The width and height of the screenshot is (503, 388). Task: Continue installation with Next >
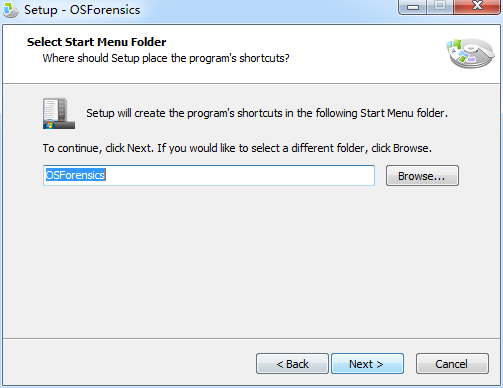pos(367,364)
